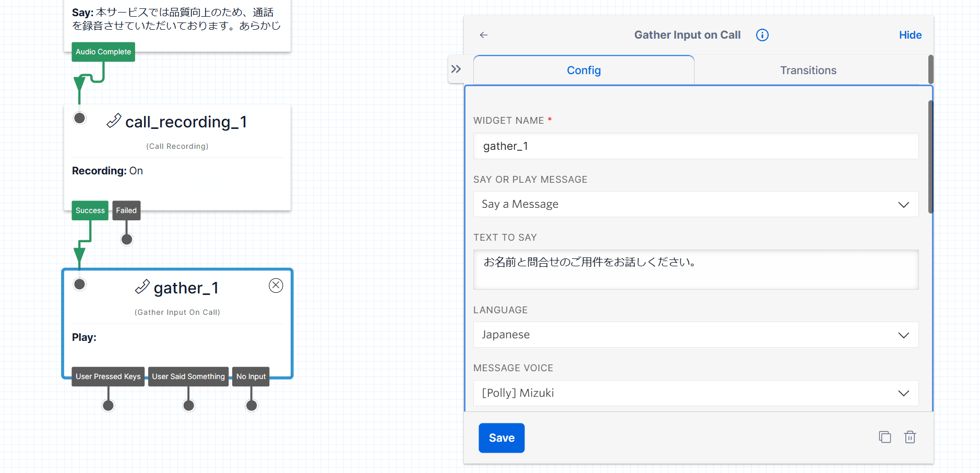Edit the Text to Say box
The height and width of the screenshot is (473, 980).
point(696,269)
